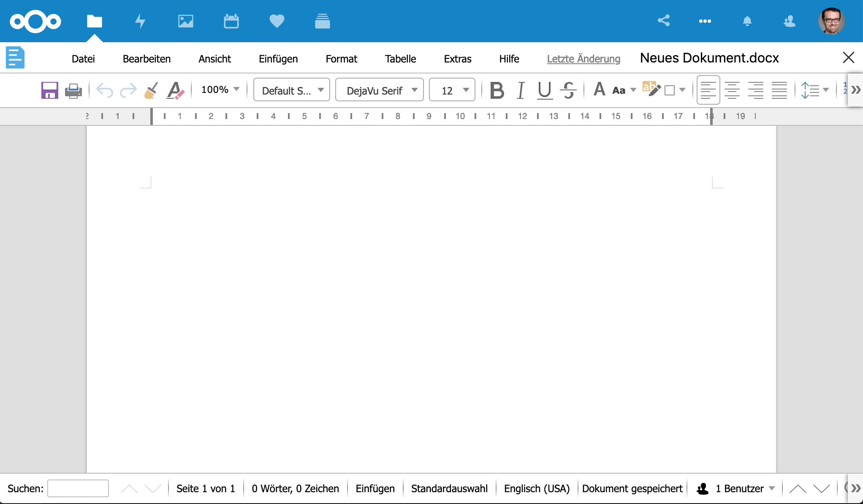Change language Englisch (USA)

[x=537, y=489]
